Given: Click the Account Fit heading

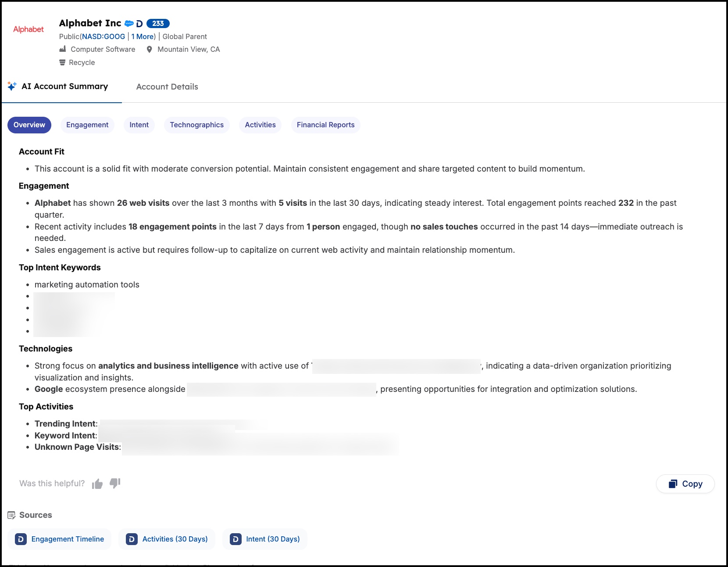Looking at the screenshot, I should click(x=42, y=152).
